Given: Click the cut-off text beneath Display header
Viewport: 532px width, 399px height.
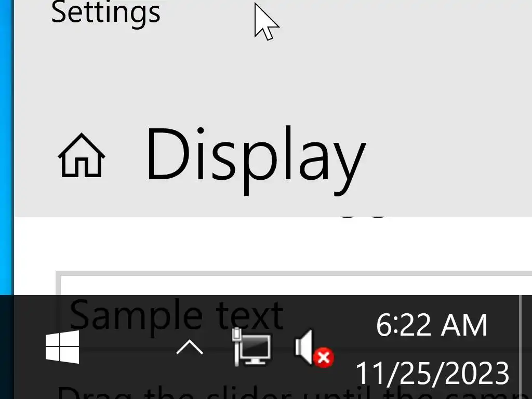Looking at the screenshot, I should (x=362, y=217).
